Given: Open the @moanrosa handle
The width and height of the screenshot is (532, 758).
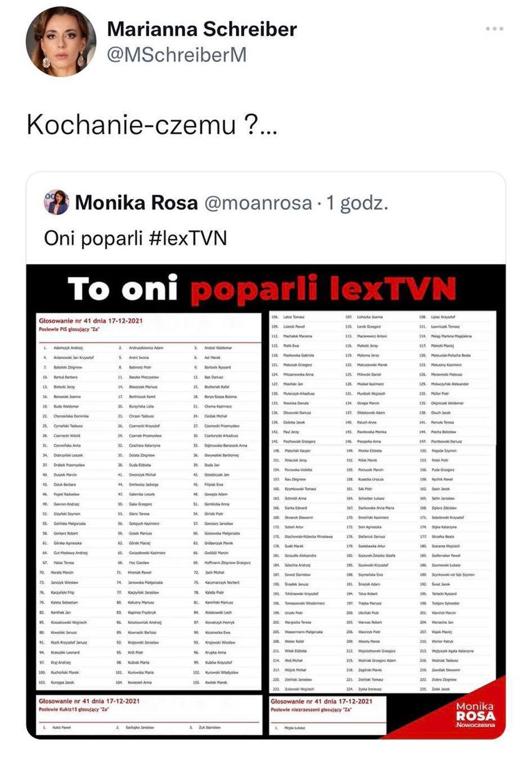Looking at the screenshot, I should [x=258, y=203].
